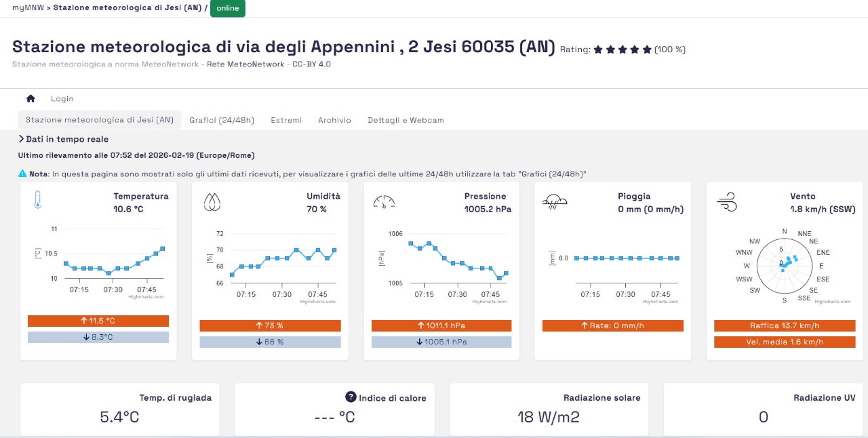Click the wind direction compass chart
Screen dimensions: 868x438
(x=785, y=264)
